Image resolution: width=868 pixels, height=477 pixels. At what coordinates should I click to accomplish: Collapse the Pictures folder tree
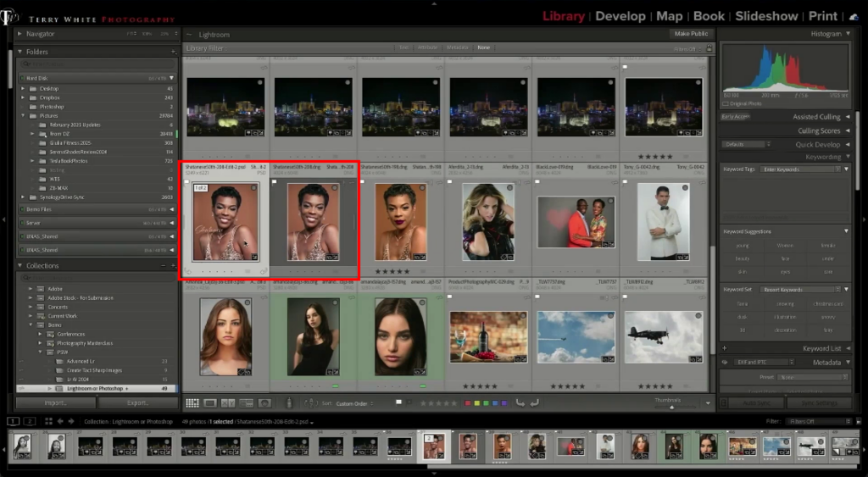point(24,116)
